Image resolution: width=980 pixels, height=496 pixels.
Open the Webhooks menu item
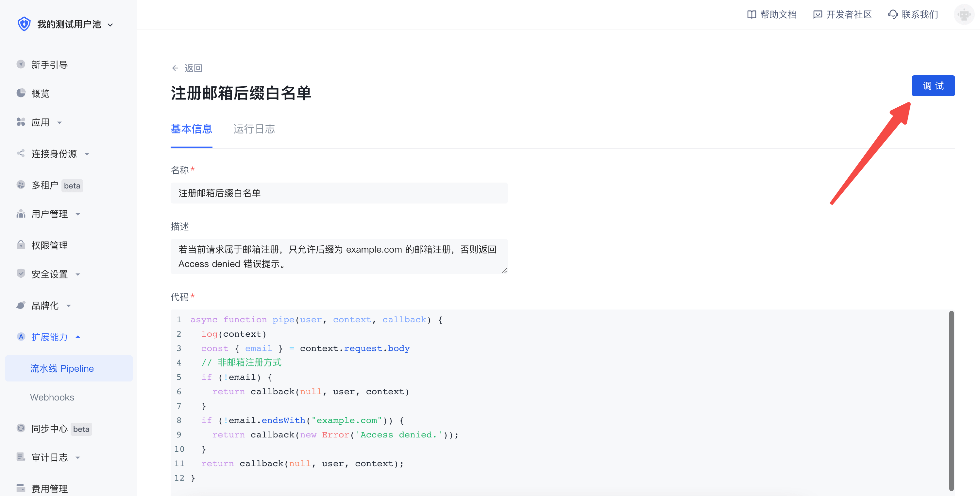(52, 397)
